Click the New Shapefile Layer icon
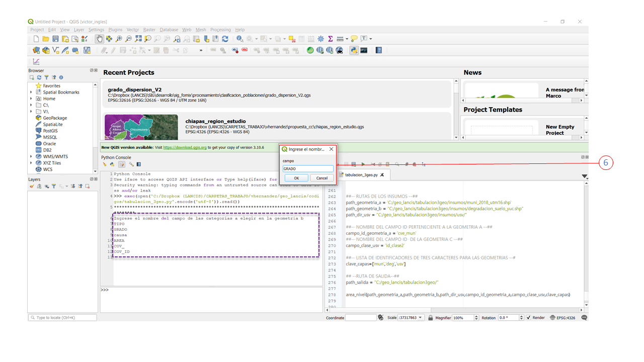This screenshot has width=644, height=362. pos(56,50)
